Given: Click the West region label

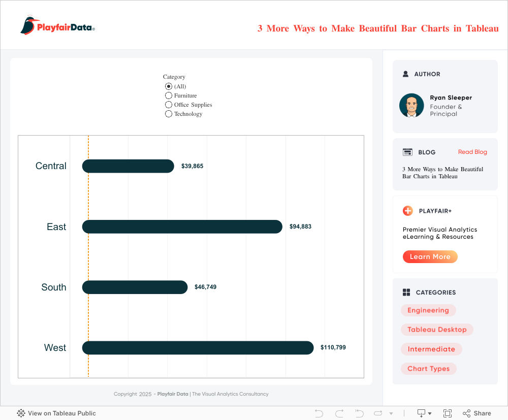Looking at the screenshot, I should click(x=55, y=348).
